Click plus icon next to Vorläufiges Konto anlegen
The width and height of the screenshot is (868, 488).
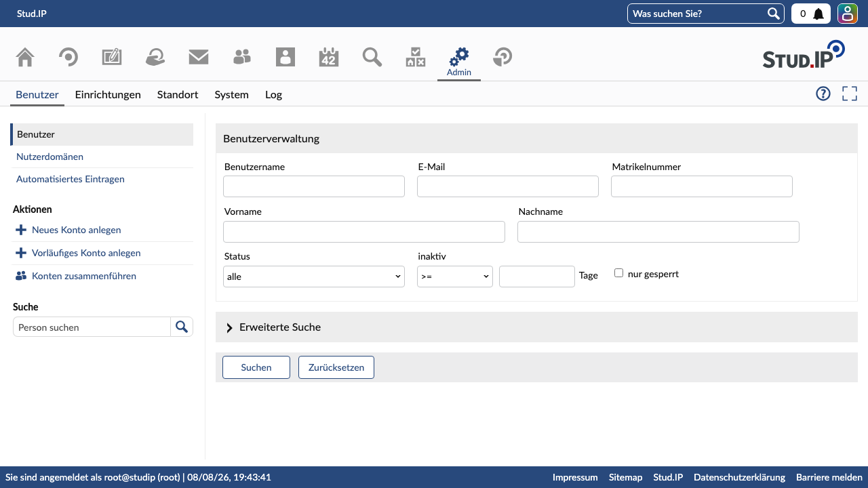21,253
